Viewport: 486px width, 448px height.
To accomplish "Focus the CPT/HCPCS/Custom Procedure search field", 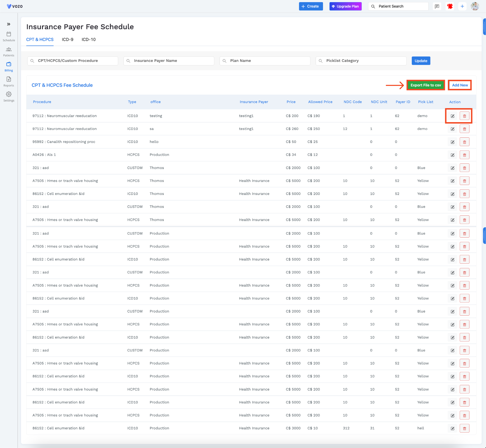I will 73,61.
